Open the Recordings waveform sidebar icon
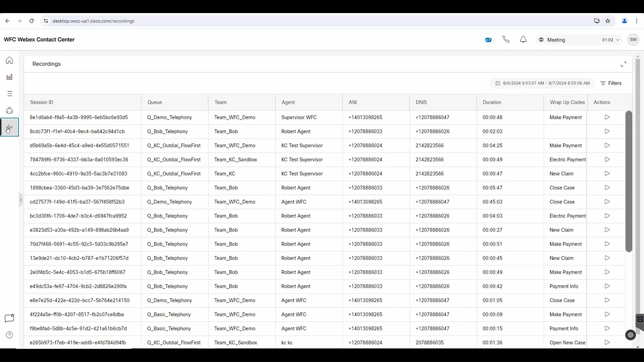 click(x=9, y=127)
